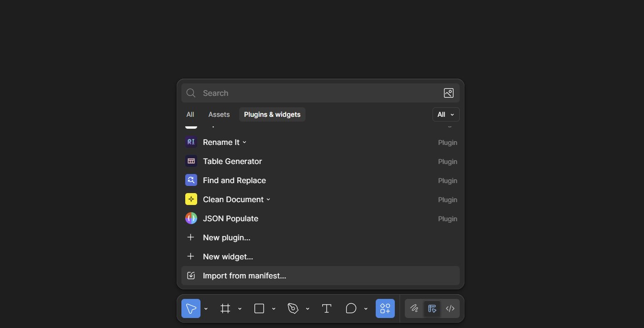
Task: Click the Search input field
Action: 320,93
